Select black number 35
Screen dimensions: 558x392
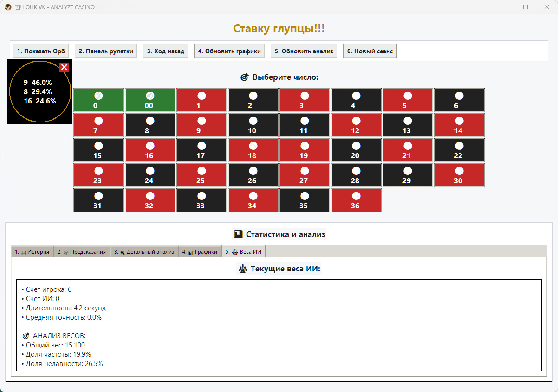coord(305,200)
